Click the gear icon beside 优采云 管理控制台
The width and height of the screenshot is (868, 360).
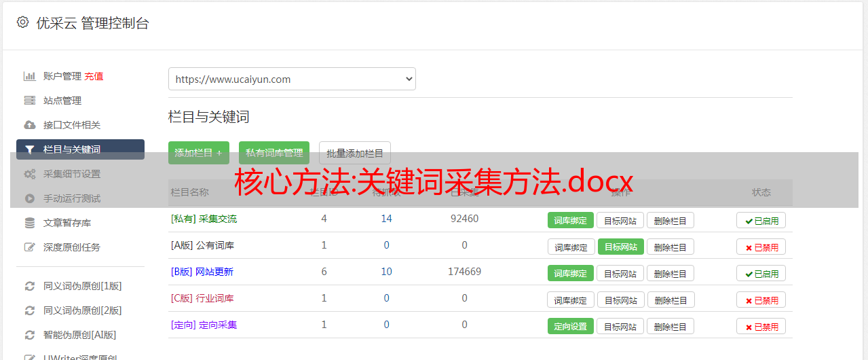click(x=23, y=22)
